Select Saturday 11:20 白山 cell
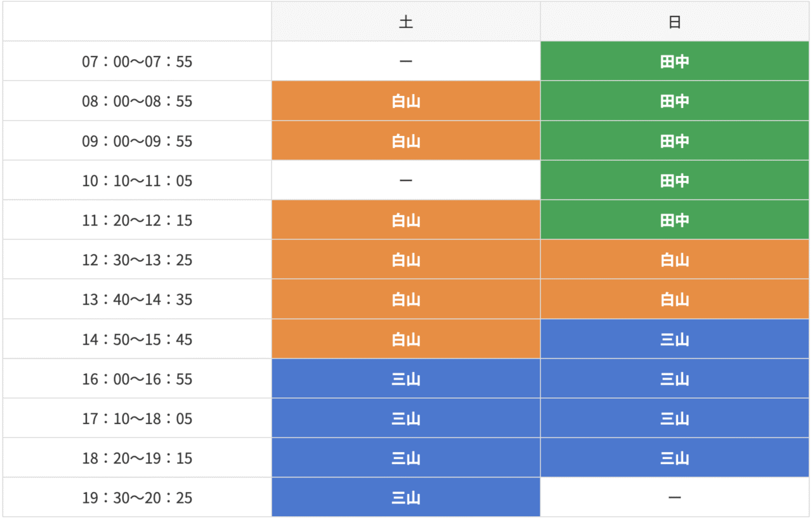The image size is (812, 520). click(x=406, y=220)
